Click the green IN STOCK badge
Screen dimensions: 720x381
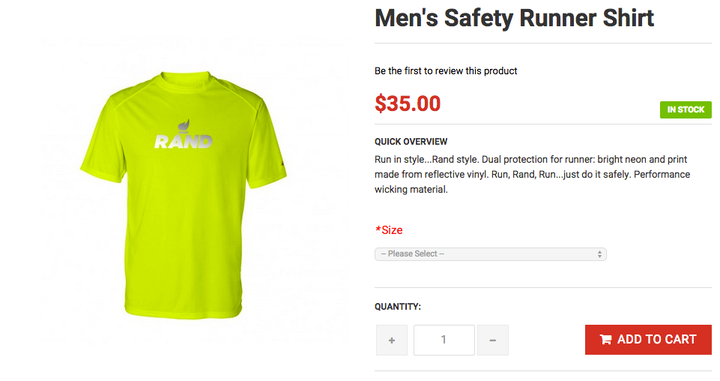tap(686, 110)
